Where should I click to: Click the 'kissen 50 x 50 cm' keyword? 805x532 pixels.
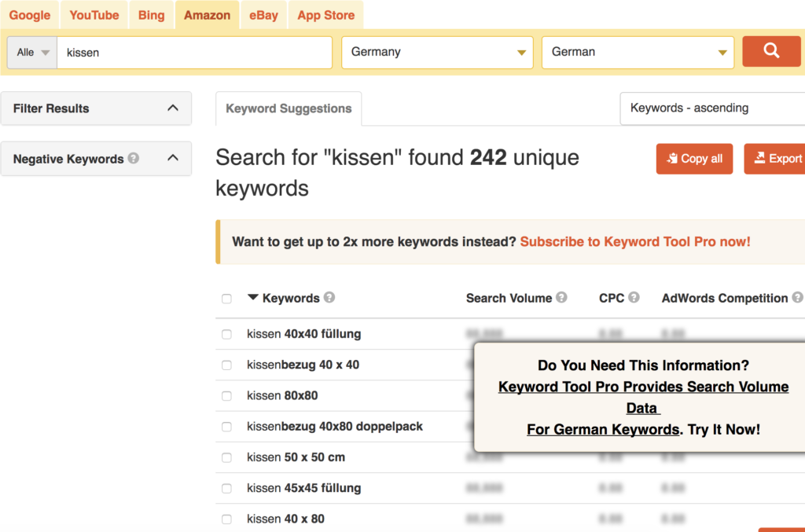click(x=296, y=457)
